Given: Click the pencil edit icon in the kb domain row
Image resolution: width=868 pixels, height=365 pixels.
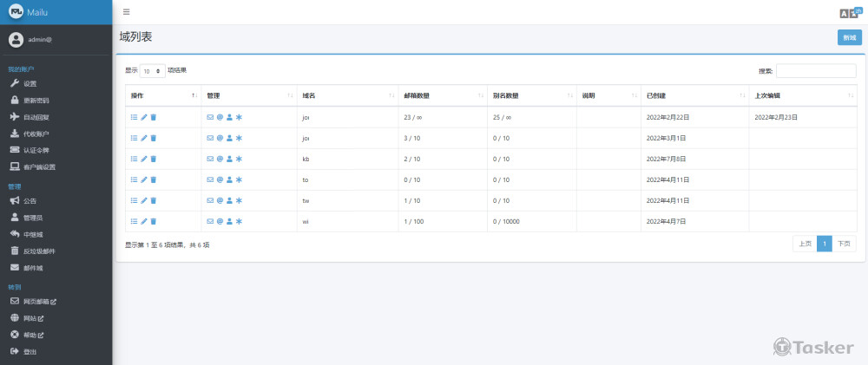Looking at the screenshot, I should coord(144,159).
